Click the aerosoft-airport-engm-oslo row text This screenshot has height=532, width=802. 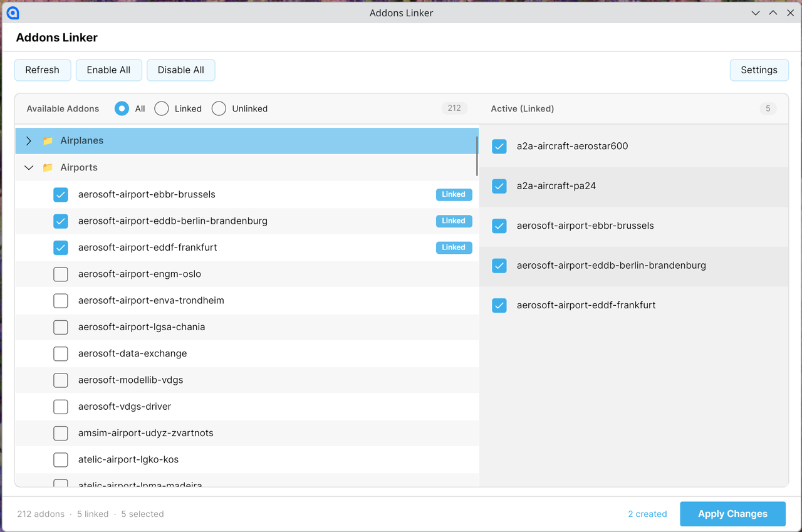pyautogui.click(x=140, y=274)
